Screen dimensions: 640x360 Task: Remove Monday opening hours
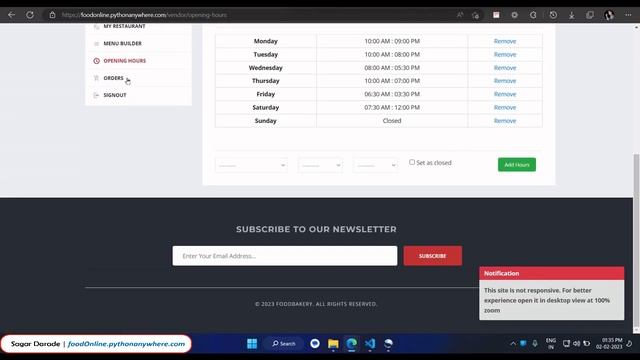point(505,41)
